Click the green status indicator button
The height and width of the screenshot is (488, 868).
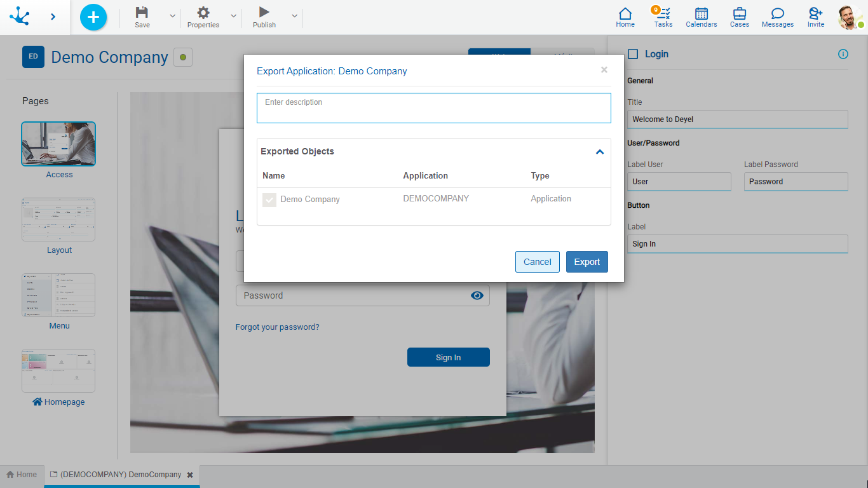pos(183,57)
